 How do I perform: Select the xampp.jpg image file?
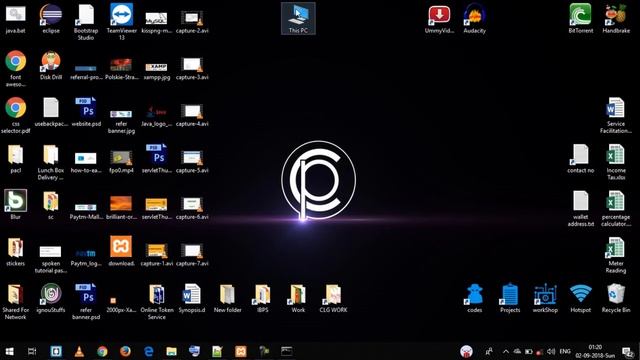[157, 71]
